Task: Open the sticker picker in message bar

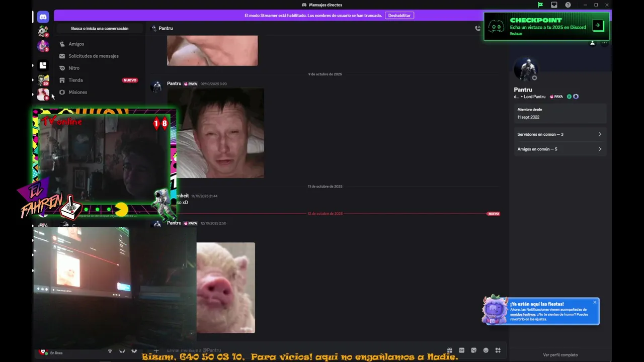Action: point(473,350)
